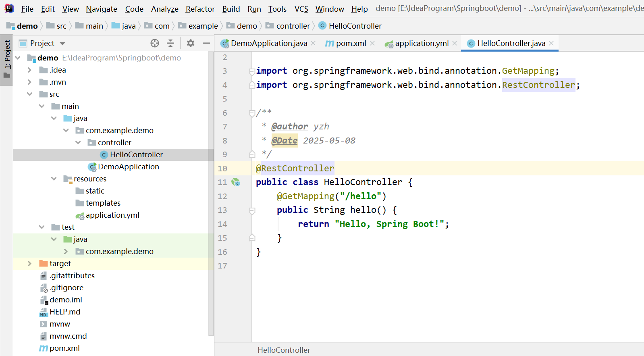Select DemoApplication in project tree

pos(128,167)
